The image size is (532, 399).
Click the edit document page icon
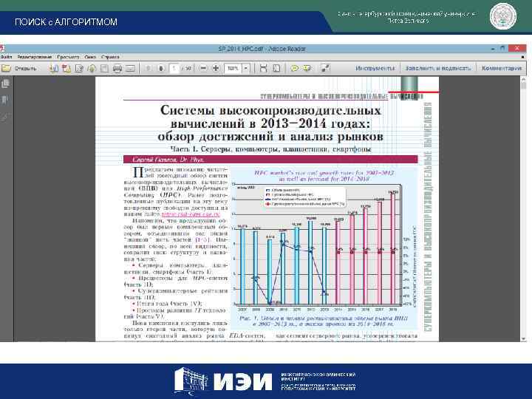tap(79, 69)
